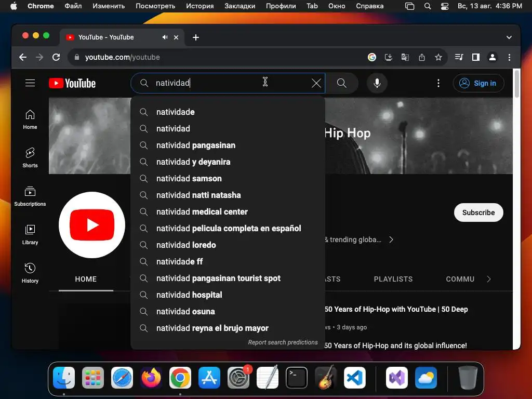This screenshot has height=399, width=532.
Task: Choose suggestion 'natividad hospital'
Action: [228, 295]
